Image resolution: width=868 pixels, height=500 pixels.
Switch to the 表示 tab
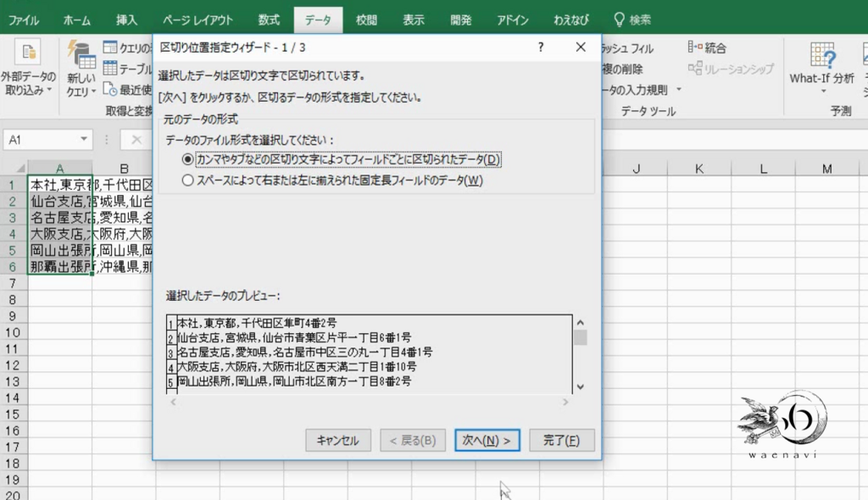pyautogui.click(x=413, y=20)
